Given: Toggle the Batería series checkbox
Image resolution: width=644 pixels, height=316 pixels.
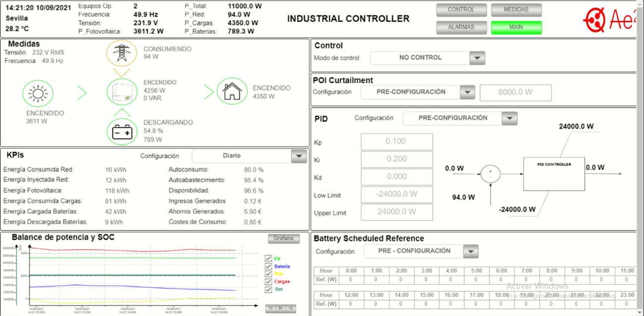Looking at the screenshot, I should click(x=268, y=266).
